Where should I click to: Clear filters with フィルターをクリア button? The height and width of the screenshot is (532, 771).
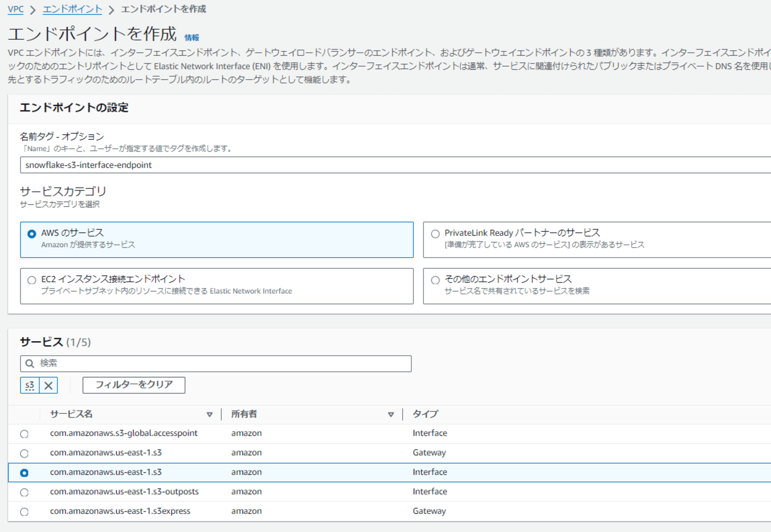[x=134, y=385]
